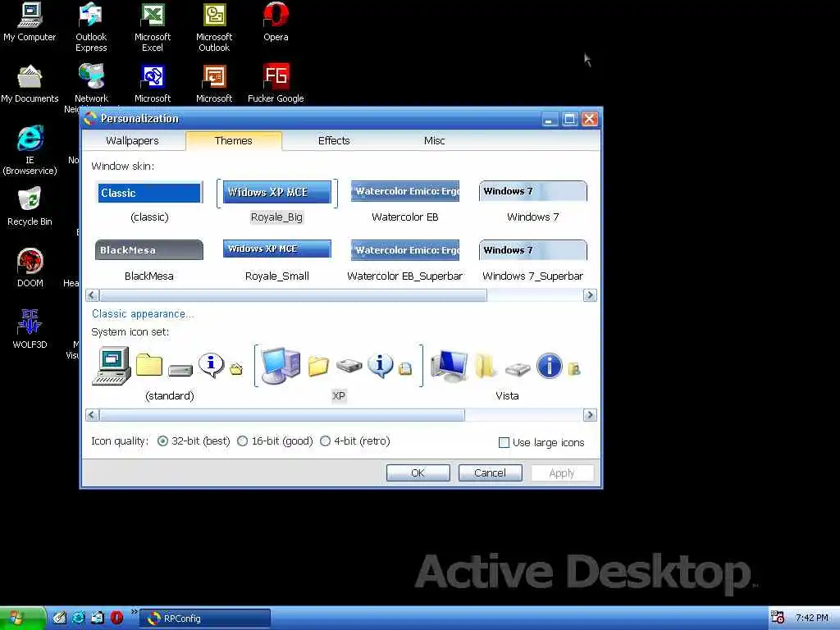Switch to the Wallpapers tab
840x630 pixels.
coord(132,140)
